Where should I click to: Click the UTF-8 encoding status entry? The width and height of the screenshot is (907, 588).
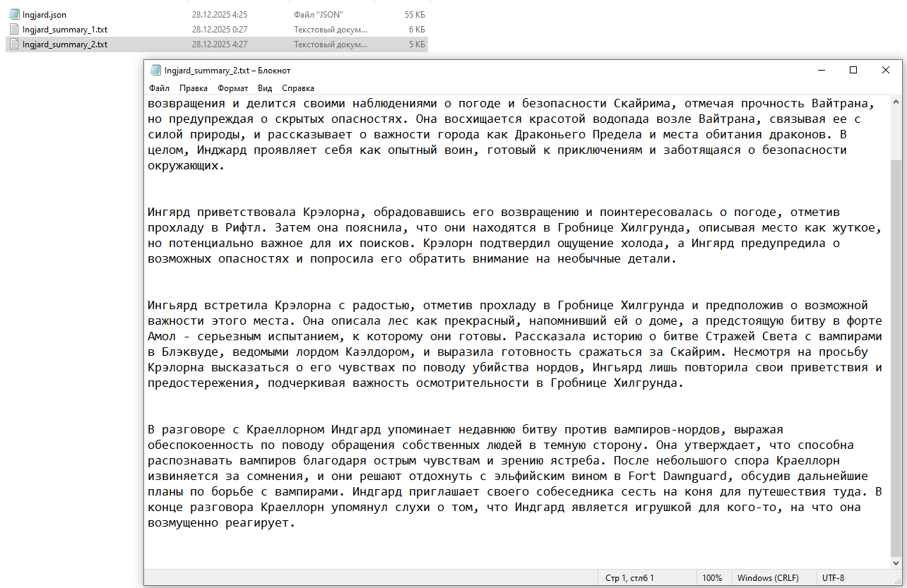(833, 578)
